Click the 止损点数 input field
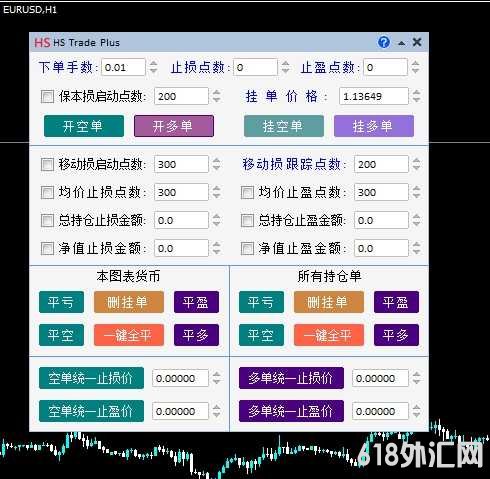The height and width of the screenshot is (479, 490). tap(255, 67)
